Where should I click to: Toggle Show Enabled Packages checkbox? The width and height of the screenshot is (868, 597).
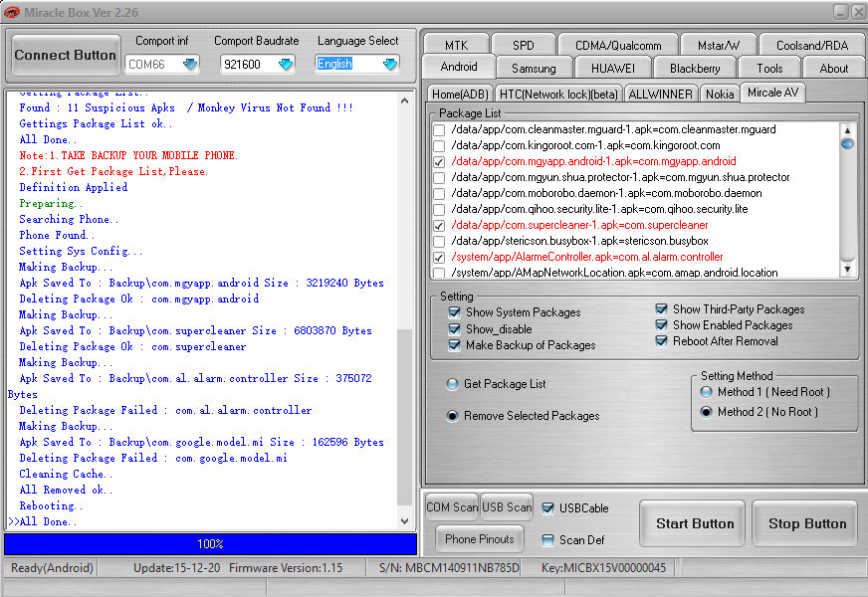[662, 324]
